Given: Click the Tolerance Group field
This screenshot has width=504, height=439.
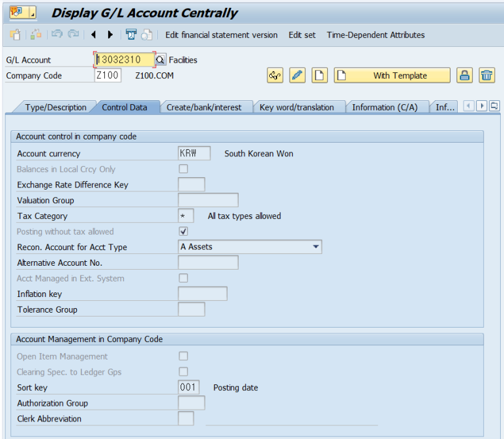Looking at the screenshot, I should [191, 309].
